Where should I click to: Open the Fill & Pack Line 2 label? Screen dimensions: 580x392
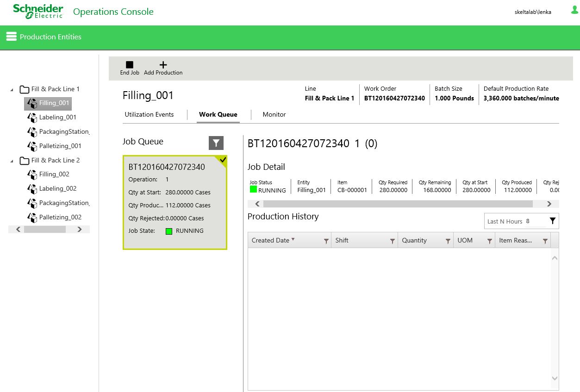click(x=56, y=160)
